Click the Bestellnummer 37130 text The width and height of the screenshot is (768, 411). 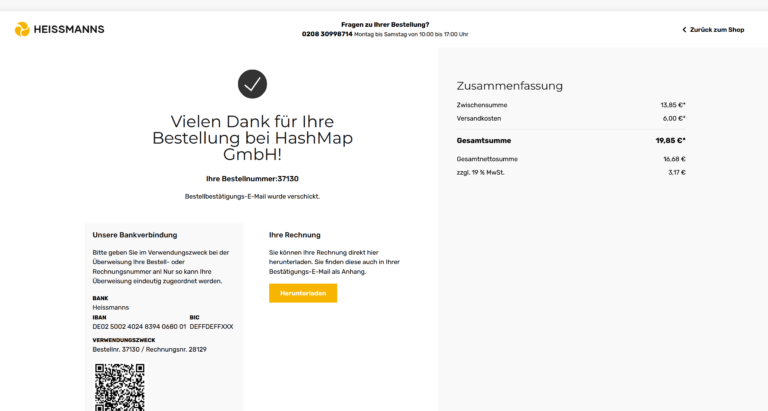click(252, 178)
